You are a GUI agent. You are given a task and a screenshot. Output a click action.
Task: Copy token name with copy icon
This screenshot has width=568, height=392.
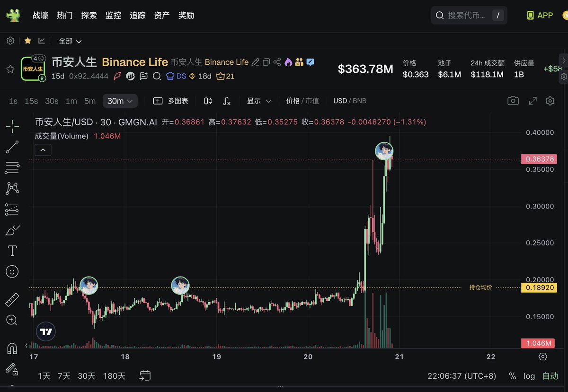(266, 62)
